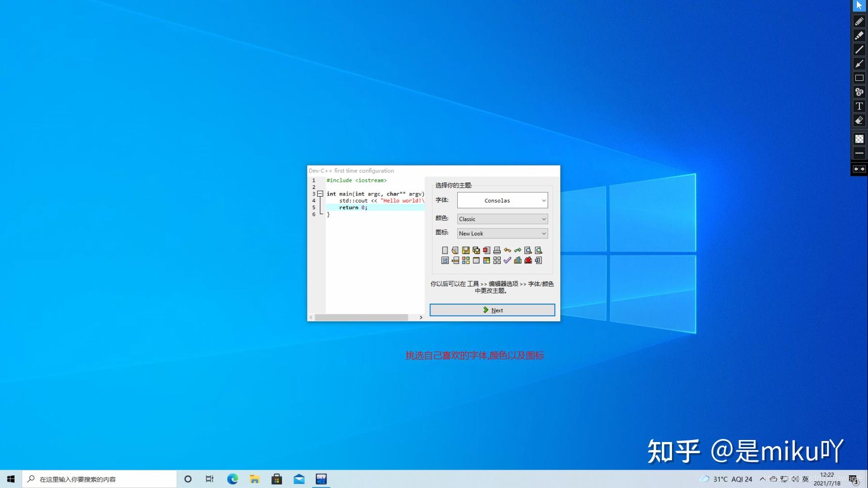The image size is (868, 488).
Task: Click the Undo arrow in the theme preview
Action: point(507,250)
